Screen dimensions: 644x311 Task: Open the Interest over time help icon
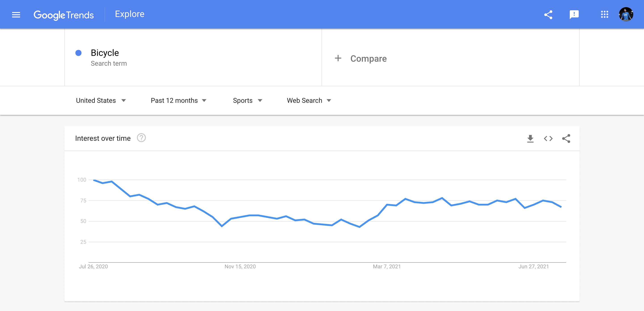tap(141, 138)
